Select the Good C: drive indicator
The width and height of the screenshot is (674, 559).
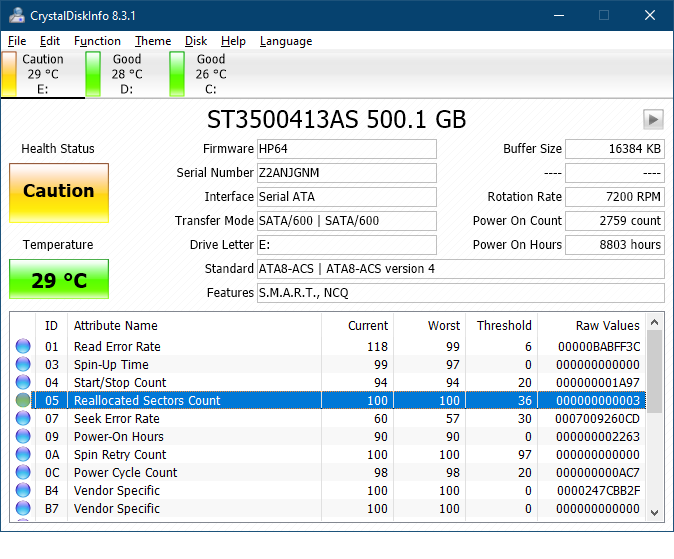[x=177, y=74]
